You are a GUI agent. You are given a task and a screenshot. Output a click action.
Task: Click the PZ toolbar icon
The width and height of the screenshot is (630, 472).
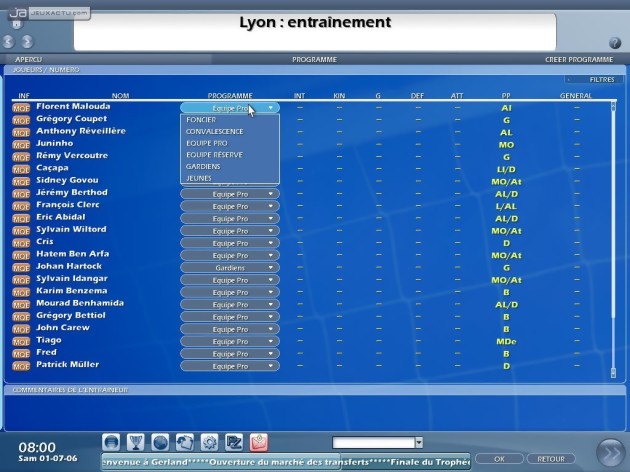click(x=234, y=442)
